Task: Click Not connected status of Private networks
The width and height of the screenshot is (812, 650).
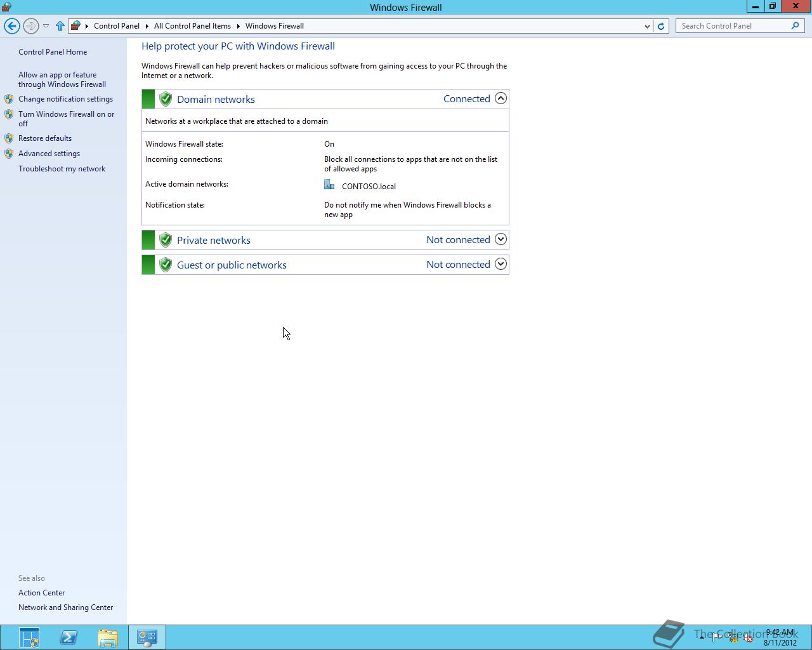Action: pyautogui.click(x=458, y=239)
